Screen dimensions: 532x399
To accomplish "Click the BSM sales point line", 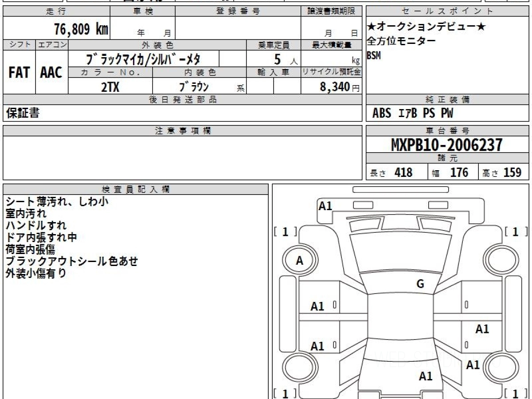I will pos(374,55).
